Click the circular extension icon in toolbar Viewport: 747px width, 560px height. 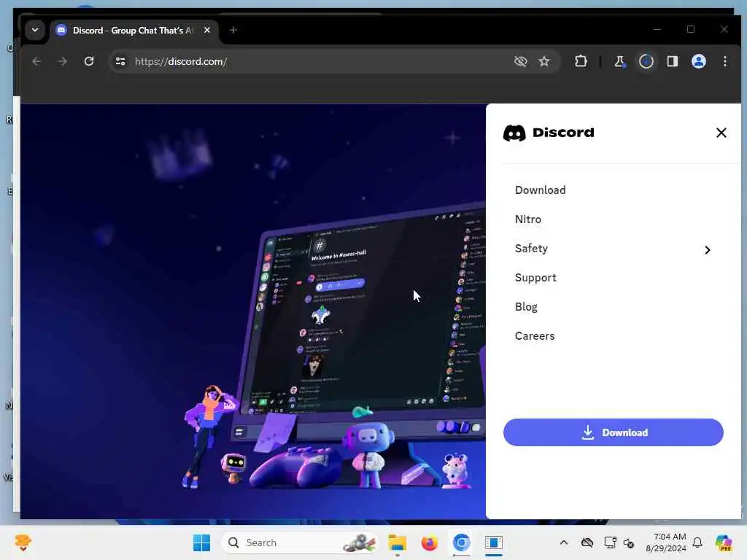pyautogui.click(x=646, y=61)
